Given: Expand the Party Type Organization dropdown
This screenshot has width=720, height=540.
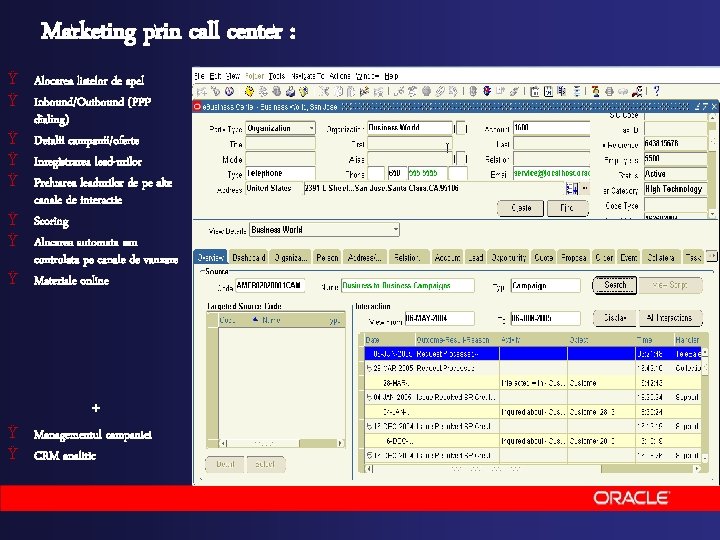Looking at the screenshot, I should [x=311, y=128].
